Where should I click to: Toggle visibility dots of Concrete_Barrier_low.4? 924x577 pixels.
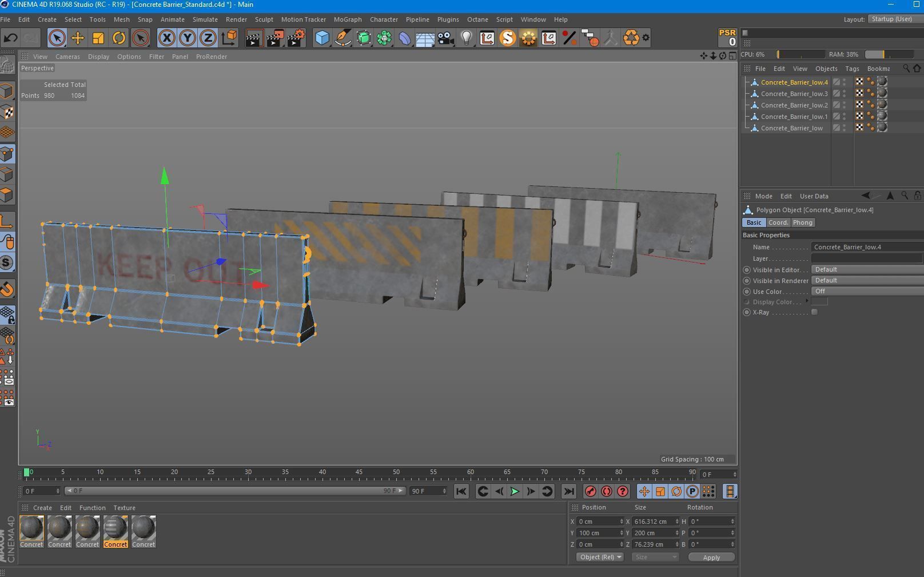[845, 82]
